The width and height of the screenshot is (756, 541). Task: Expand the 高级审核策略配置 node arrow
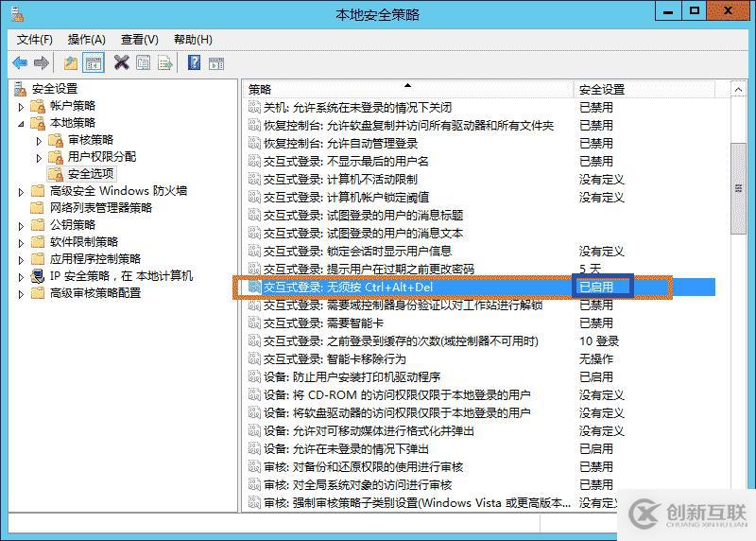21,294
